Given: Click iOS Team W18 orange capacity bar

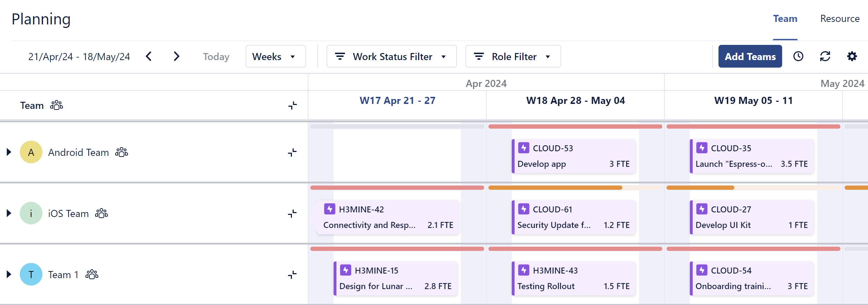Looking at the screenshot, I should (555, 188).
